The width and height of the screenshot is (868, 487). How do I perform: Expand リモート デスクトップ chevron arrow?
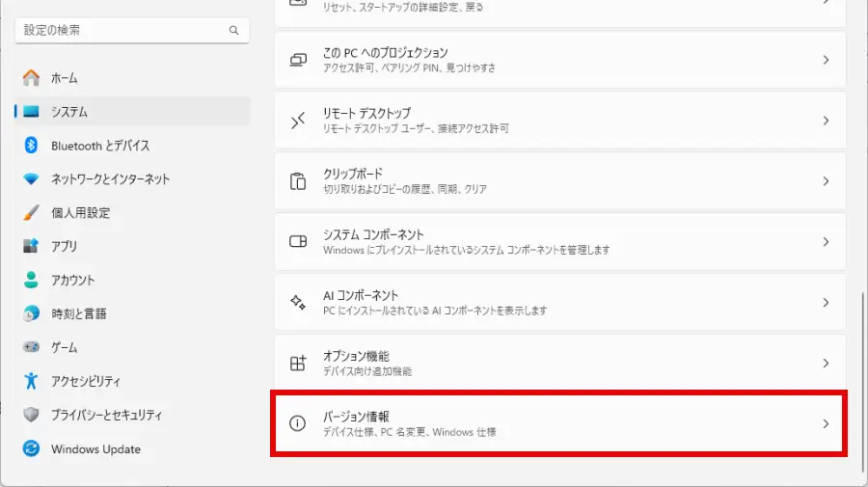pyautogui.click(x=826, y=121)
